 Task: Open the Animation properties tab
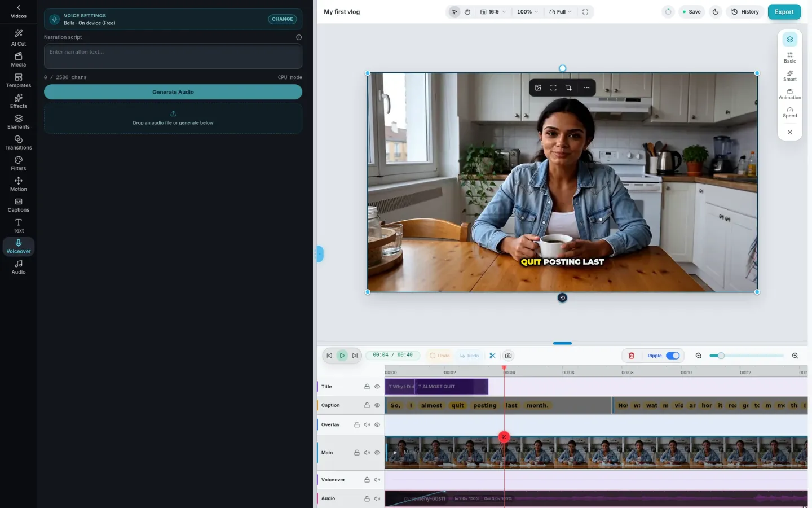pos(790,94)
